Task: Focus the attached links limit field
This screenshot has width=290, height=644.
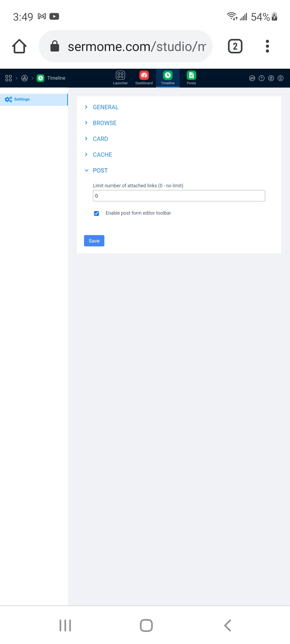Action: pyautogui.click(x=179, y=196)
